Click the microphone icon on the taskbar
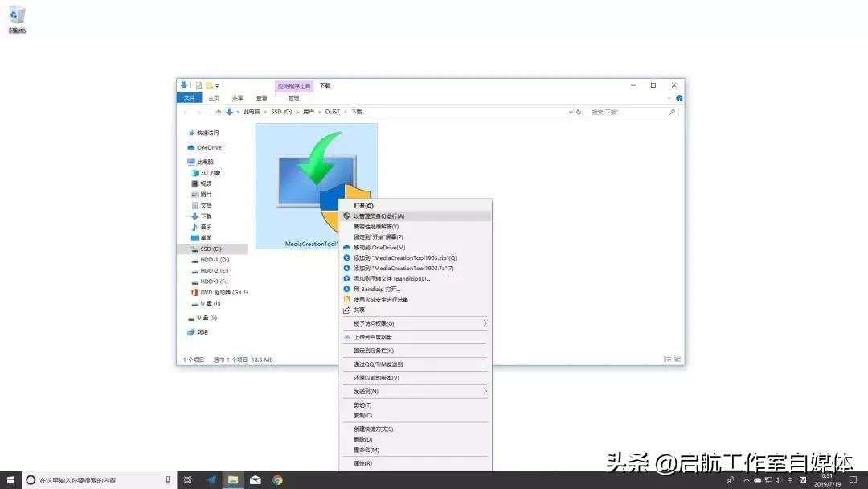 coord(167,480)
